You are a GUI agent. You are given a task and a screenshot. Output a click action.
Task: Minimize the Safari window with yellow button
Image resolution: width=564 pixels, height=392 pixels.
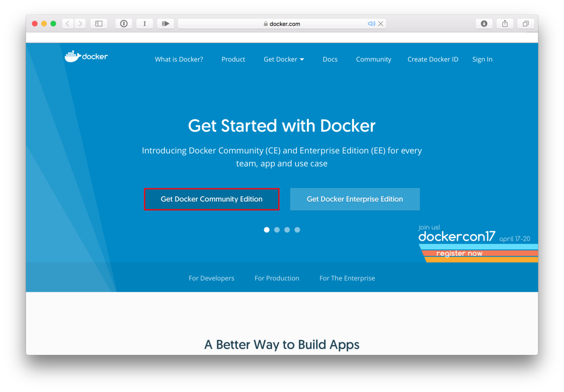tap(44, 24)
